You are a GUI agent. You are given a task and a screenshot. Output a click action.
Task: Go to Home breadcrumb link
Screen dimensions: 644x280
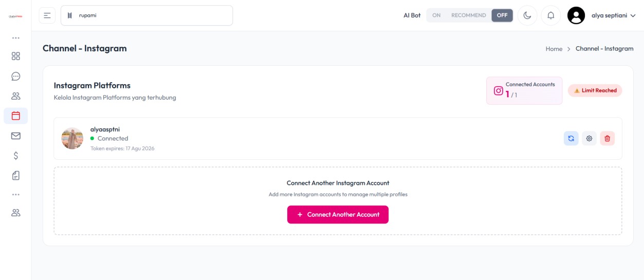[554, 49]
